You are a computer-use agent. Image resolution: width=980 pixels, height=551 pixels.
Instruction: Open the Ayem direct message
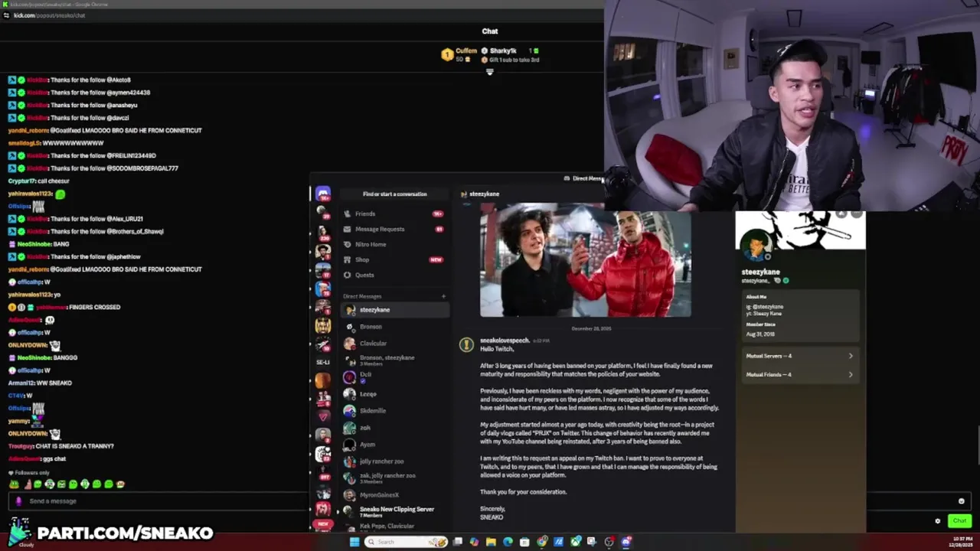395,445
